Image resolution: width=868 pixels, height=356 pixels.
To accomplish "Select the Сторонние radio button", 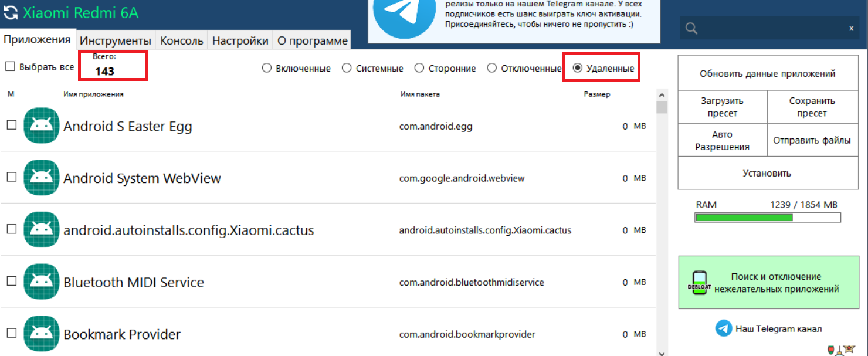I will pyautogui.click(x=419, y=68).
